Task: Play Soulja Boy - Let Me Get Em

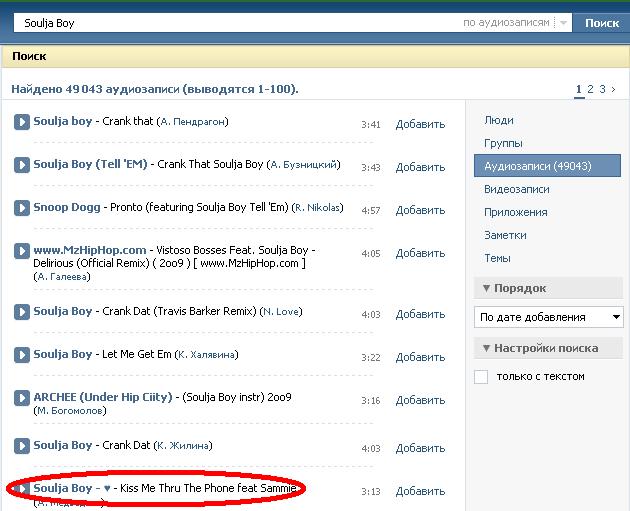Action: point(22,355)
